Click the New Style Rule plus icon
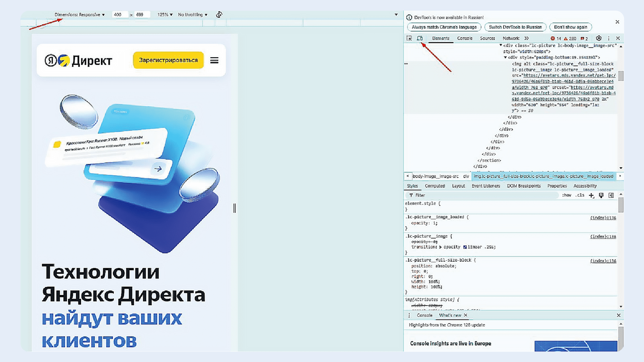 (x=591, y=195)
